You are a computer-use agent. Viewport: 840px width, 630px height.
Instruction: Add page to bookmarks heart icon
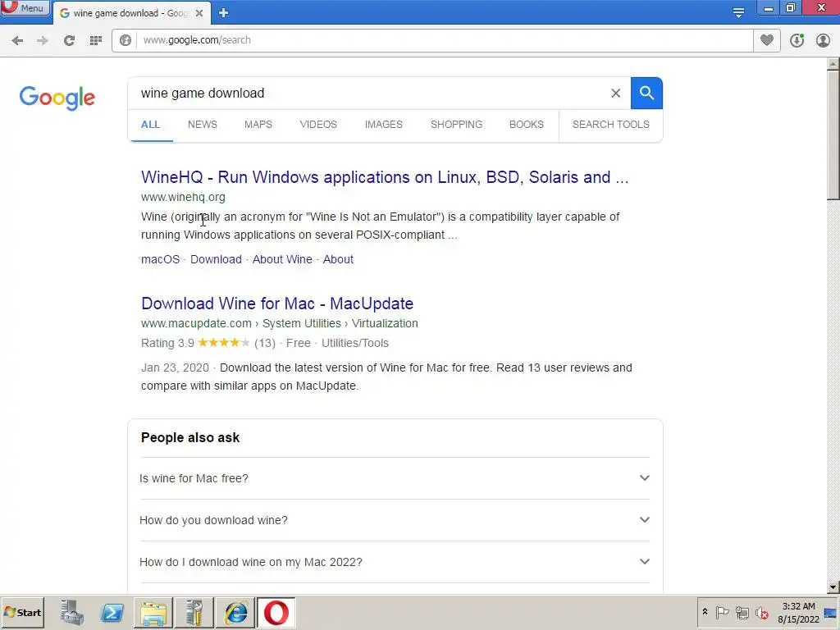click(x=767, y=40)
